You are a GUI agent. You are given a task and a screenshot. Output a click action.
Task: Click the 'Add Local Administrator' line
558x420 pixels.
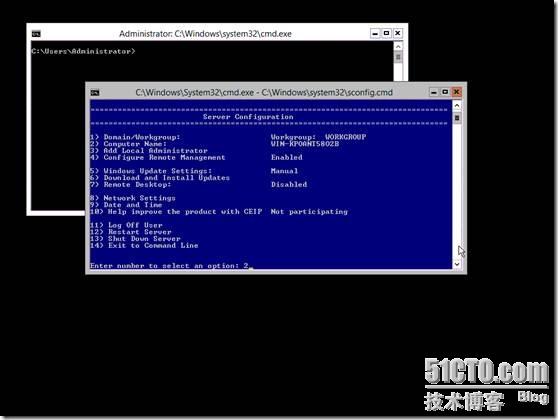[x=149, y=151]
